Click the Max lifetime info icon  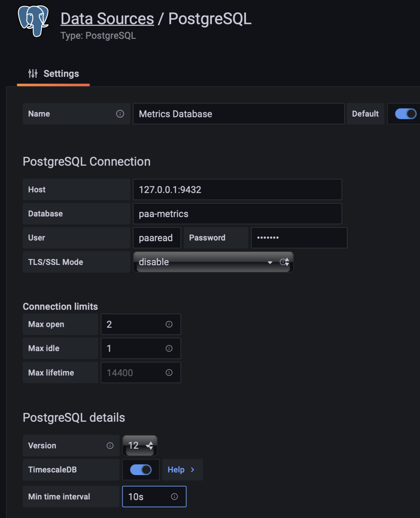pos(169,373)
